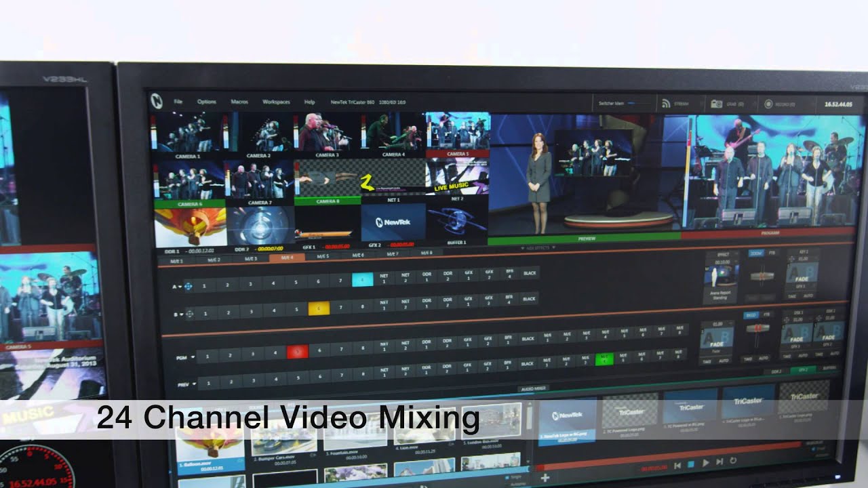Toggle the ZOOM button in M/E panel
The height and width of the screenshot is (488, 868).
pos(755,253)
